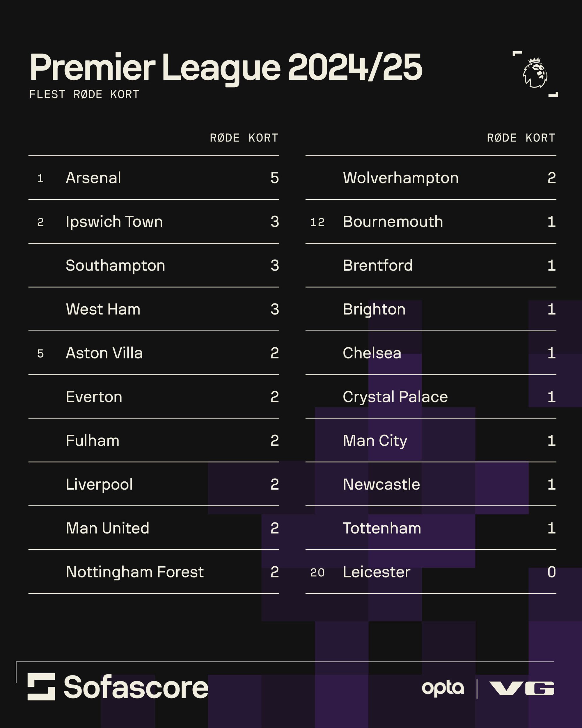Click the VG logo
The width and height of the screenshot is (582, 728).
coord(521,688)
